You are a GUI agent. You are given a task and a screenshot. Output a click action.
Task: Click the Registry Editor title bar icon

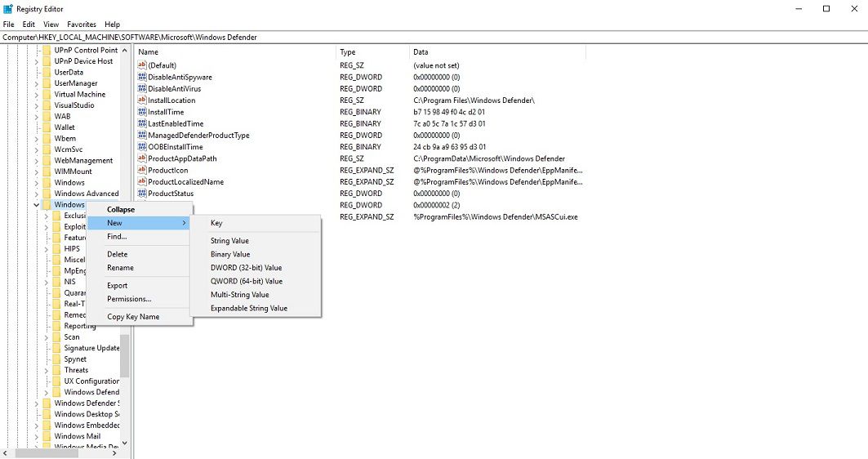7,9
